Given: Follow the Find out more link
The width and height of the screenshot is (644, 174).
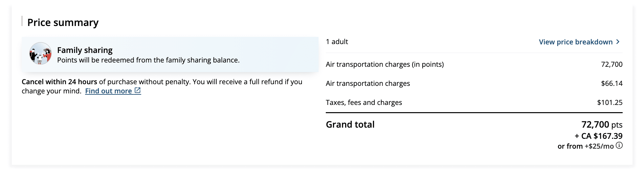Looking at the screenshot, I should click(x=108, y=91).
